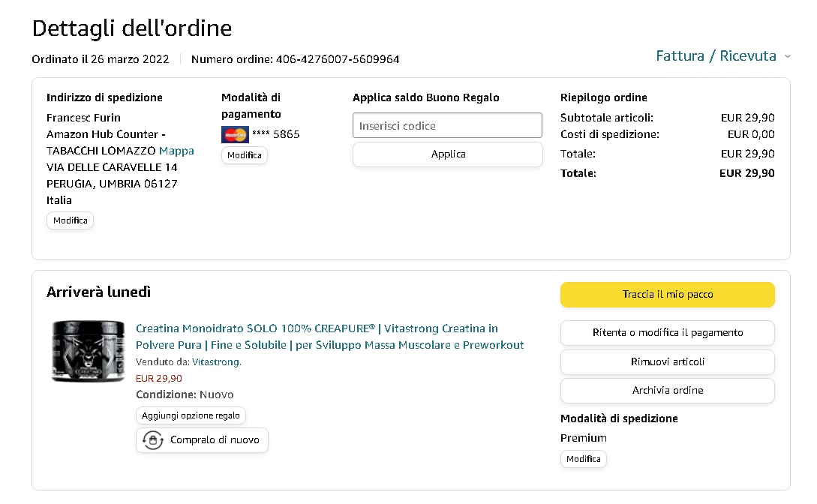Click Modifica under Modalità di spedizione
Viewport: 817px width, 504px height.
click(583, 459)
